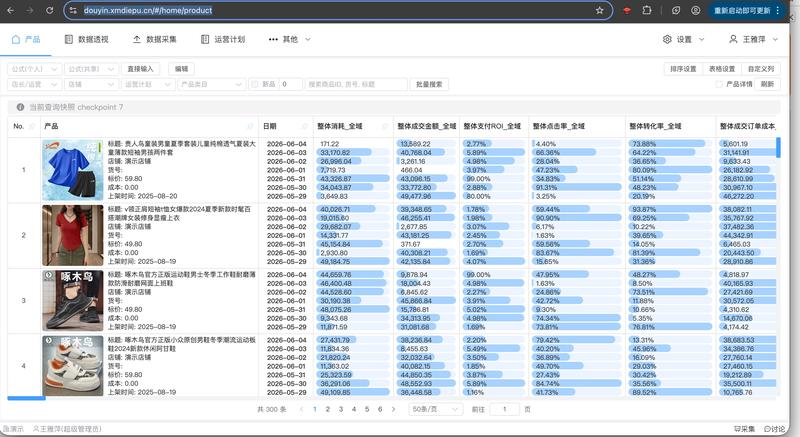Screen dimensions: 800x437
Task: Click the pin icon in the 产品 column header
Action: [250, 126]
